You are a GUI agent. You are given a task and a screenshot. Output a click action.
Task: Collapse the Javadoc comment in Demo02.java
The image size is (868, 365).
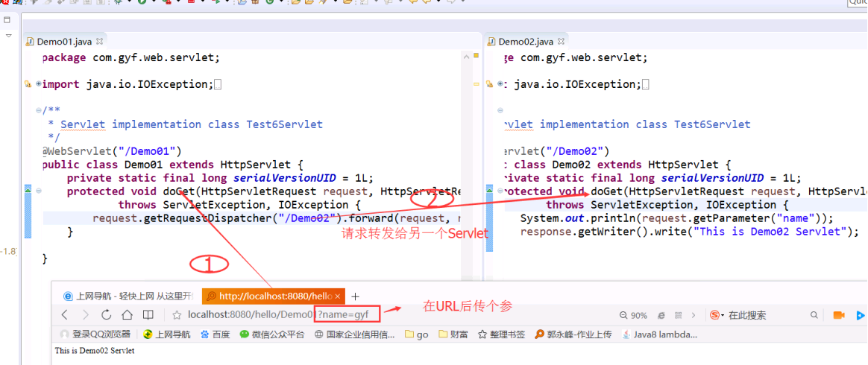click(x=500, y=110)
